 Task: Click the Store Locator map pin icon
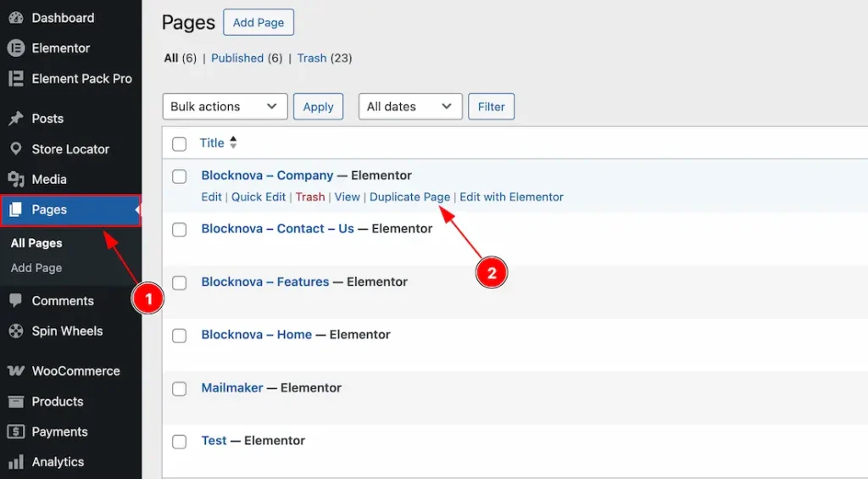click(x=15, y=149)
